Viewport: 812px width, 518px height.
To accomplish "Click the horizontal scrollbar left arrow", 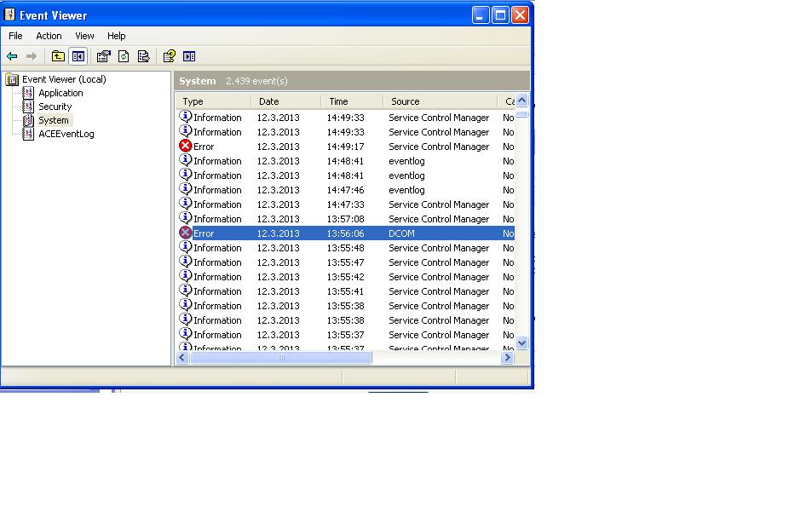I will tap(182, 358).
